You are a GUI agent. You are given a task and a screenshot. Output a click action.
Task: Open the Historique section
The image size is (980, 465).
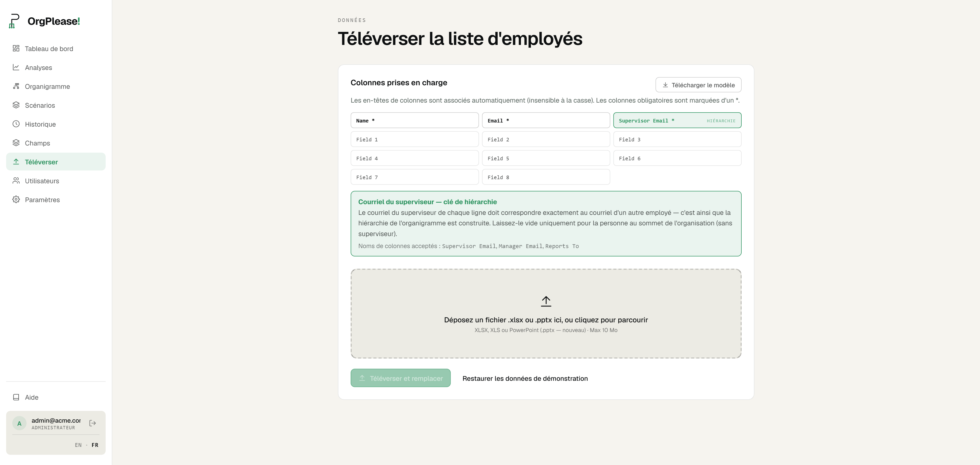coord(56,124)
